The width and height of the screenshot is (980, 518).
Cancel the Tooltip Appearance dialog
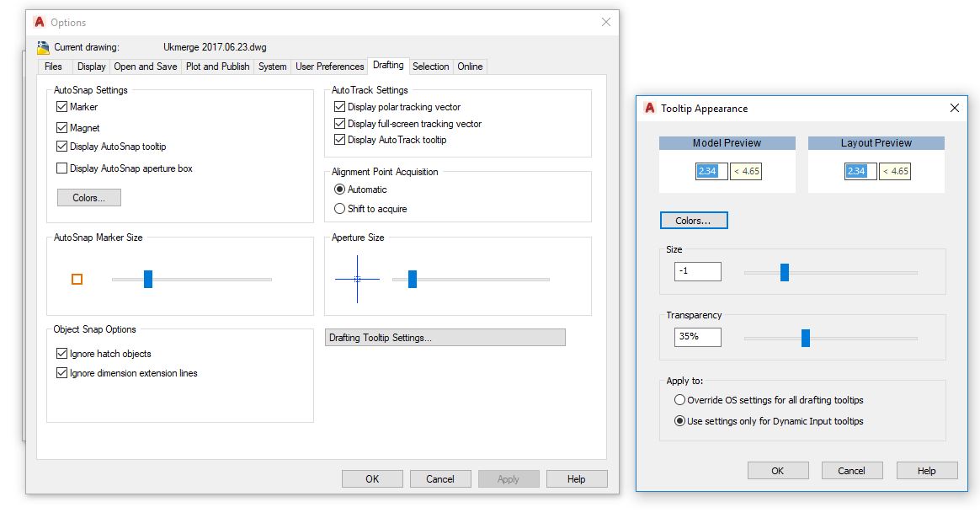[852, 471]
